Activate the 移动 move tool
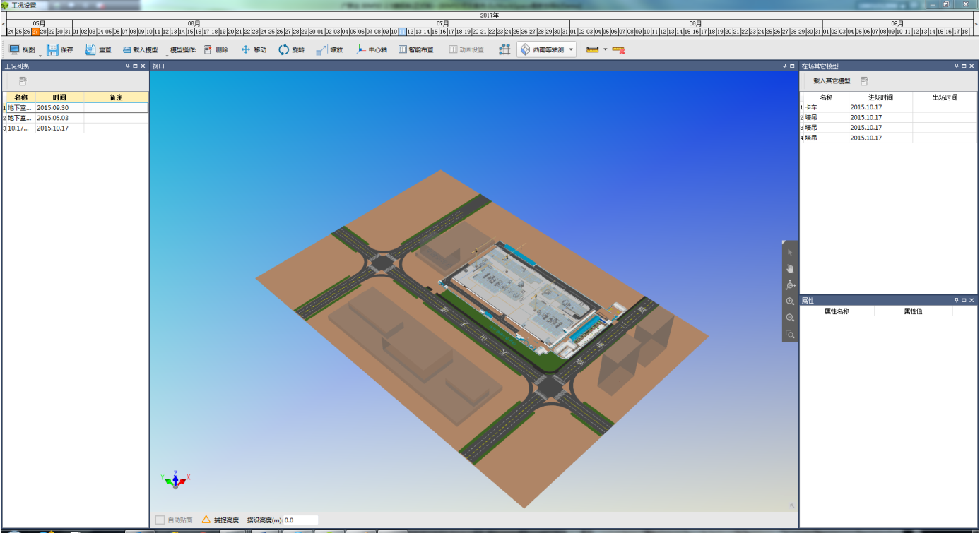 pyautogui.click(x=254, y=49)
